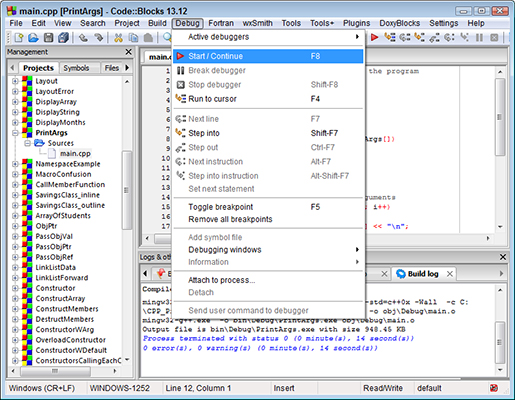Open the Settings menu
Image resolution: width=515 pixels, height=400 pixels.
tap(444, 23)
